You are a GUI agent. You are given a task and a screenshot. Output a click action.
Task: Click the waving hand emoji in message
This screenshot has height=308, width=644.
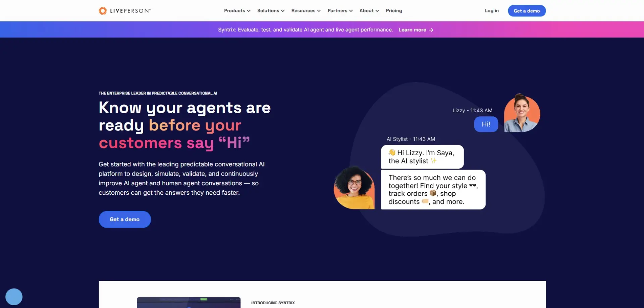tap(392, 152)
